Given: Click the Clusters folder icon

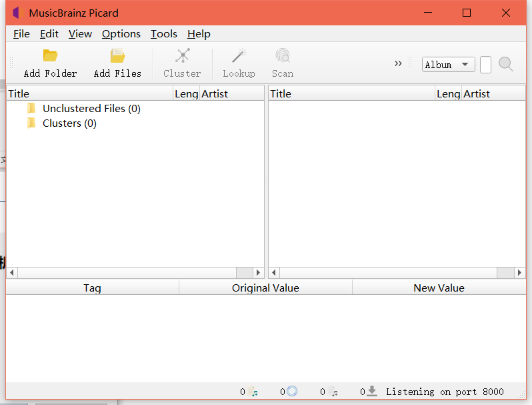Looking at the screenshot, I should point(31,123).
